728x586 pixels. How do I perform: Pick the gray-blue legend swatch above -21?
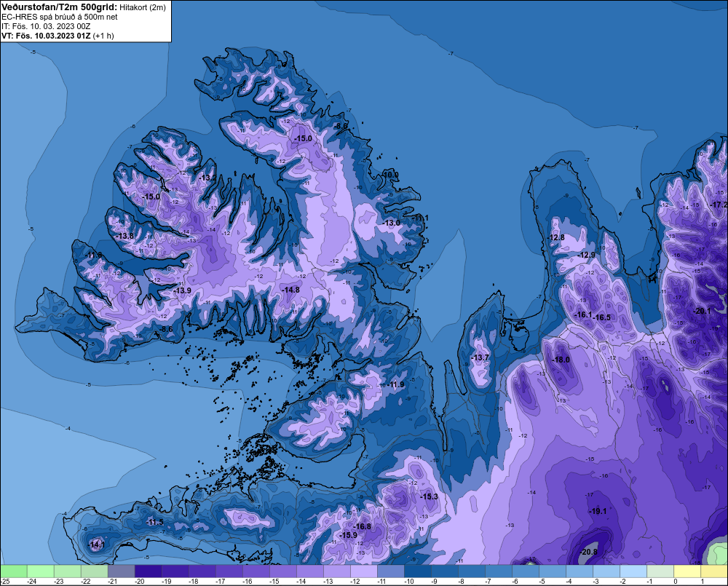[x=121, y=571]
